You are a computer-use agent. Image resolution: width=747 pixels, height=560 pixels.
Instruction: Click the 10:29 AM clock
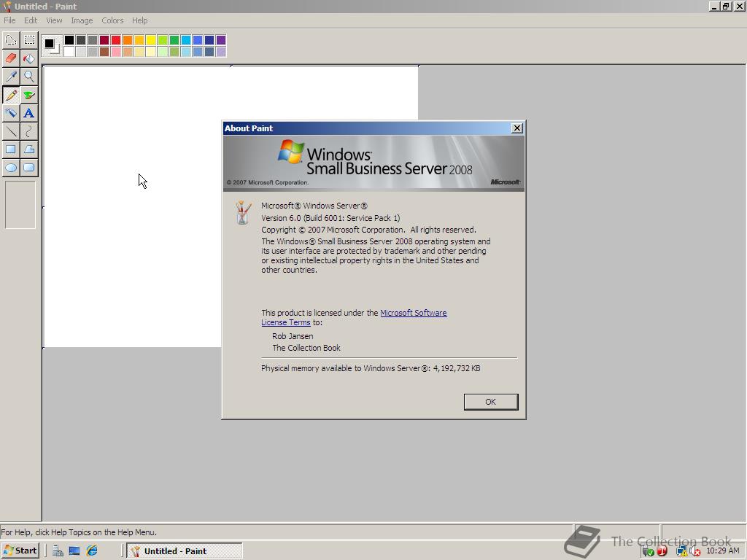click(723, 551)
